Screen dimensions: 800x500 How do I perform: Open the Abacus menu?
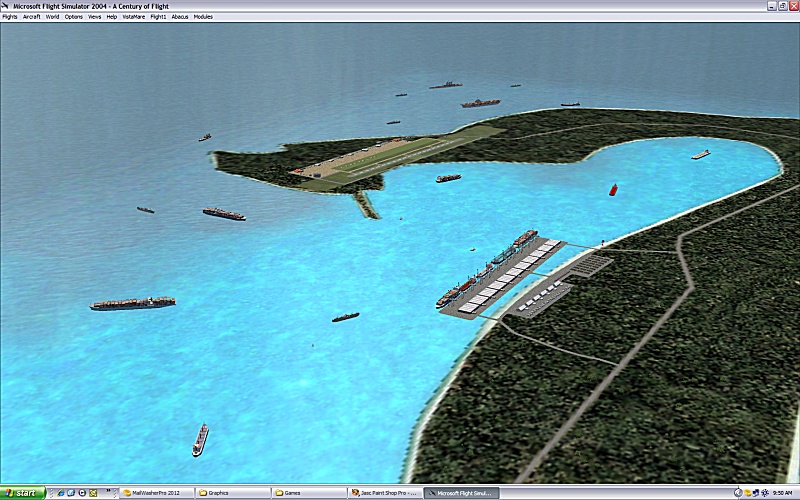pyautogui.click(x=180, y=17)
